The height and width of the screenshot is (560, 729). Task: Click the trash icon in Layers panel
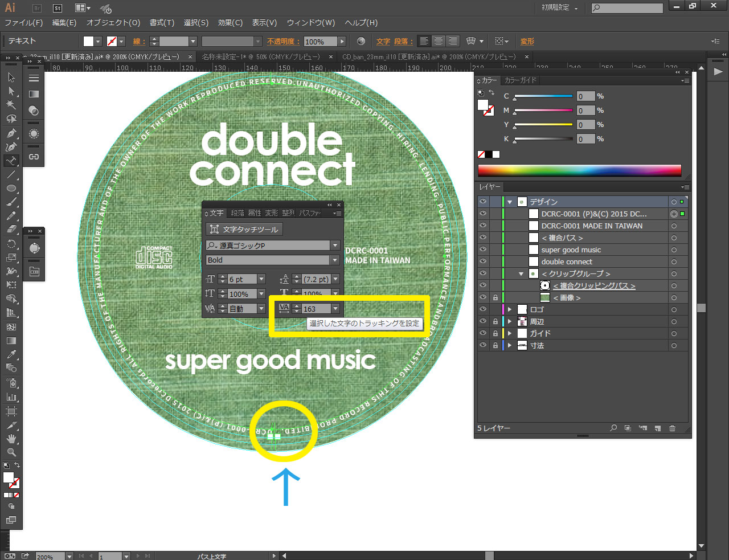[672, 428]
